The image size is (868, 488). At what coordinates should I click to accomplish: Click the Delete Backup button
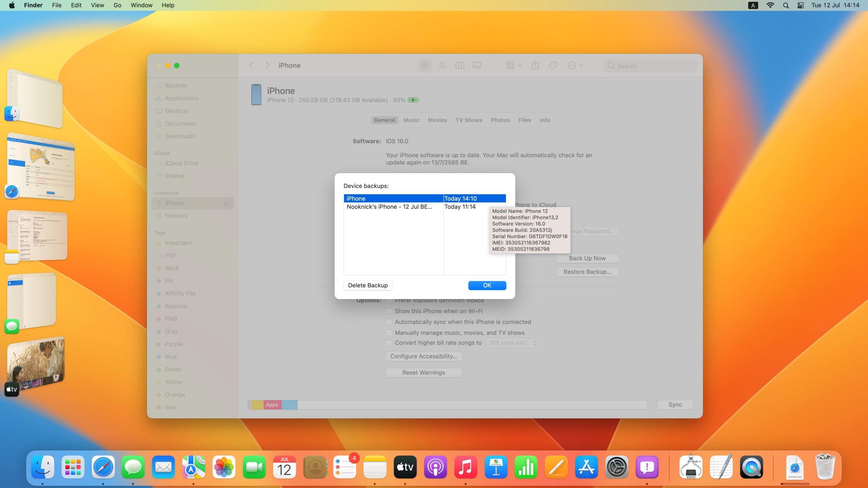tap(368, 285)
